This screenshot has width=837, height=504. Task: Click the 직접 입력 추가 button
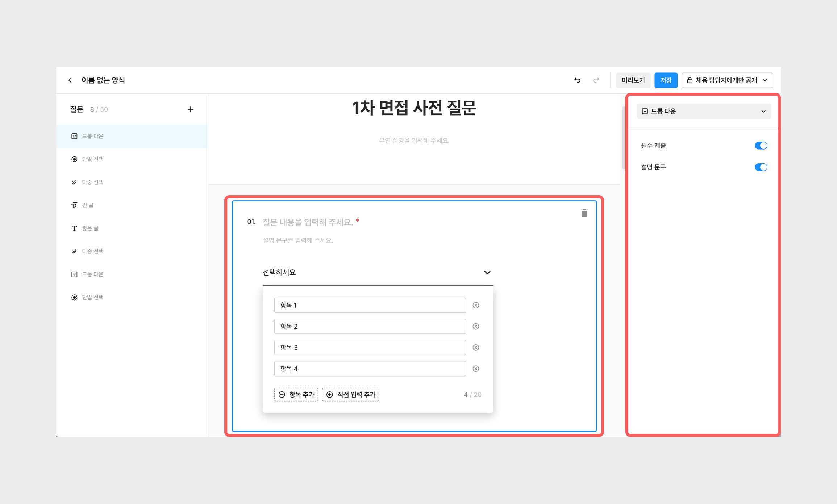click(350, 395)
